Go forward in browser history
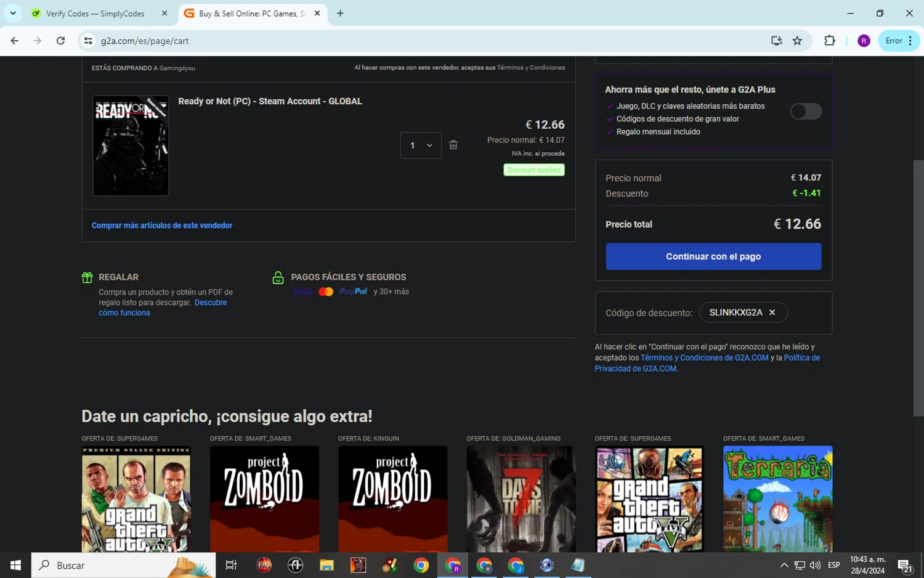Image resolution: width=924 pixels, height=578 pixels. tap(38, 41)
